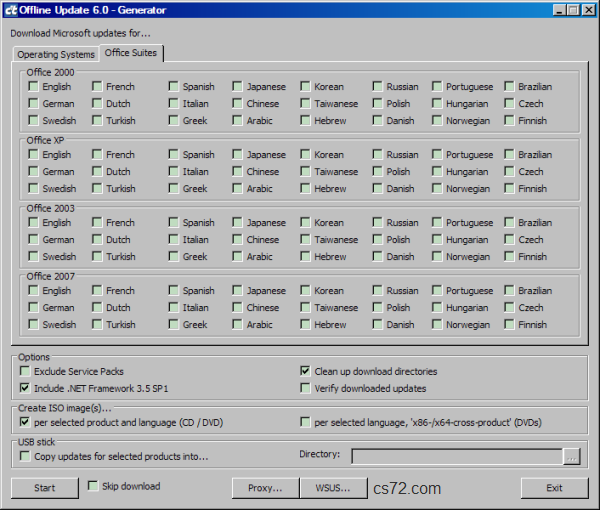Screen dimensions: 600x510
Task: Switch to the Operating Systems tab
Action: (x=55, y=54)
